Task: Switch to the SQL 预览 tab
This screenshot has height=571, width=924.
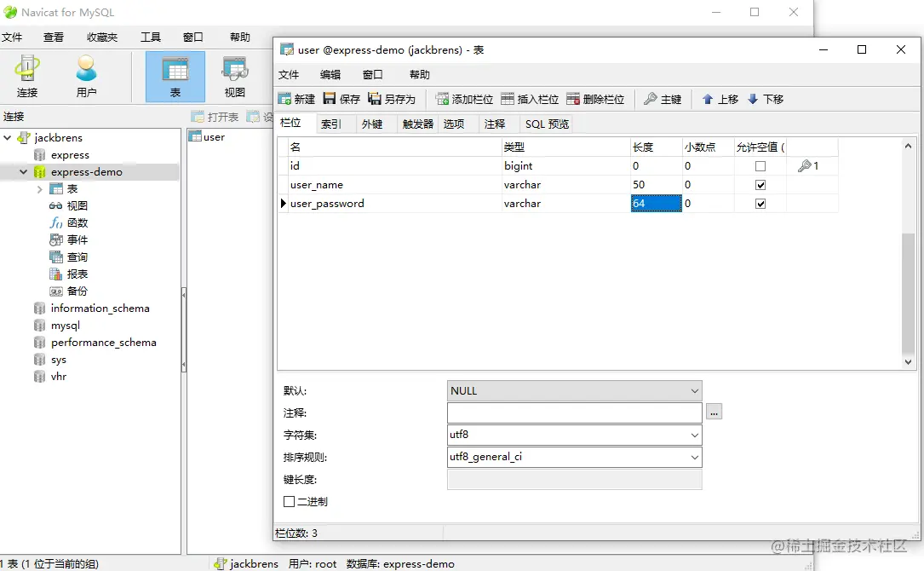Action: click(548, 124)
